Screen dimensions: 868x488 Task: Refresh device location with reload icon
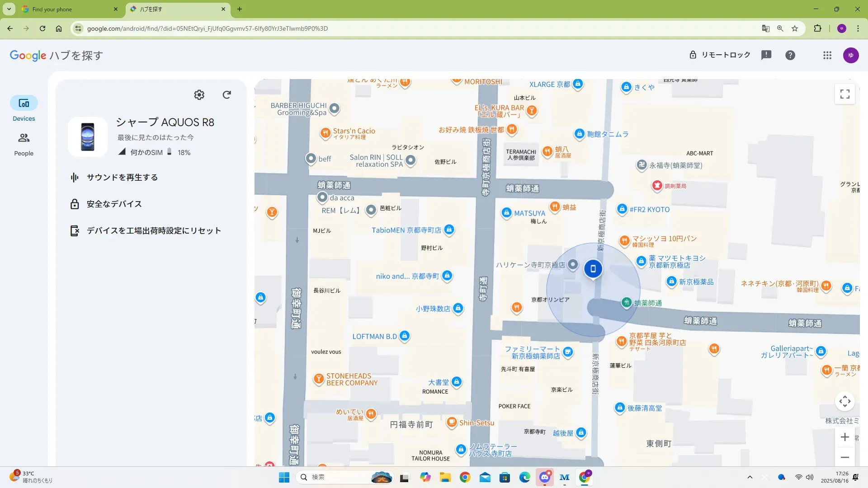coord(227,94)
